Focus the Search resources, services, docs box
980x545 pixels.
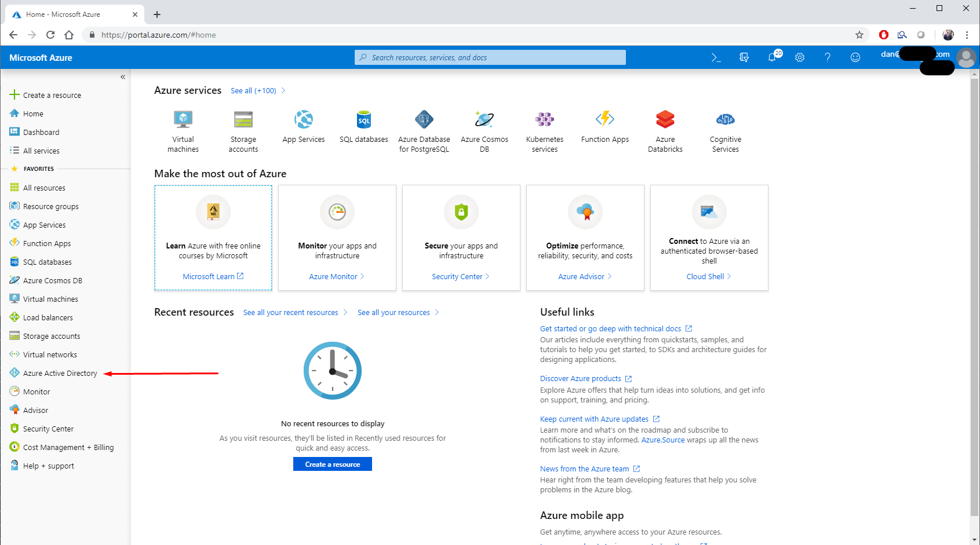tap(490, 57)
